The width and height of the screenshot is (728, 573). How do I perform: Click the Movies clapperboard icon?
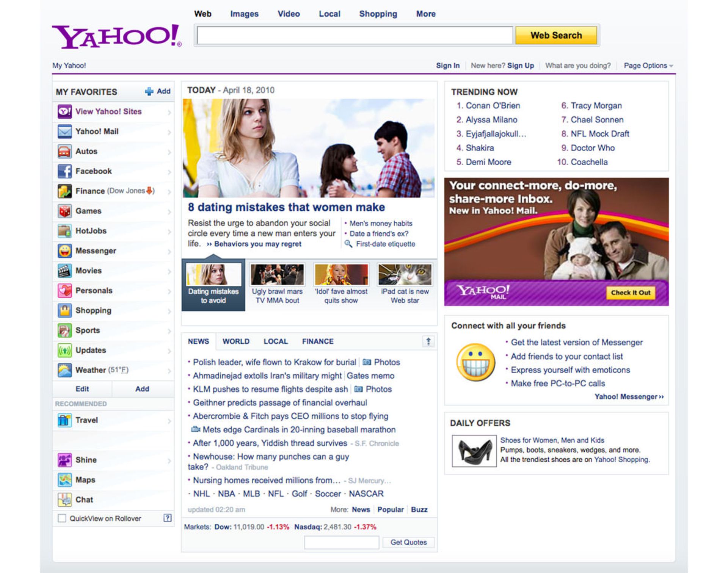(x=64, y=271)
